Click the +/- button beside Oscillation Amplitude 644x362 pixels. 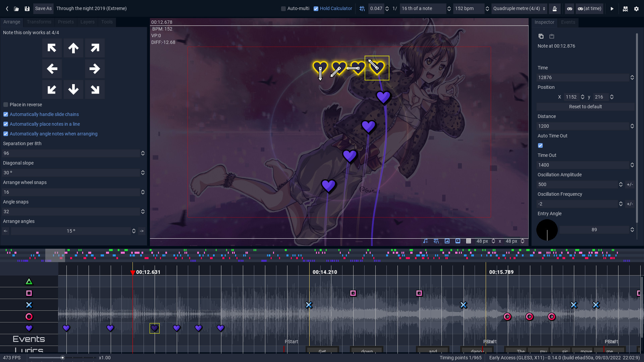[630, 185]
